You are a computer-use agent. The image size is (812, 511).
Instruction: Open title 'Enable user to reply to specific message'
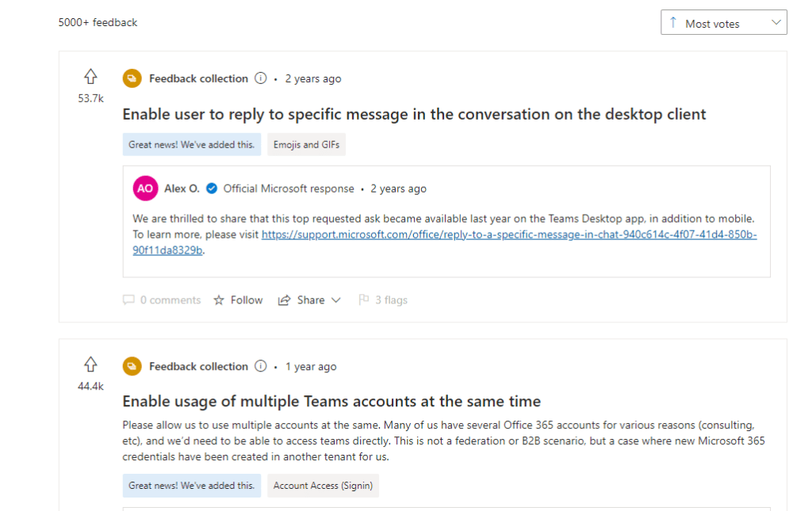click(x=414, y=114)
